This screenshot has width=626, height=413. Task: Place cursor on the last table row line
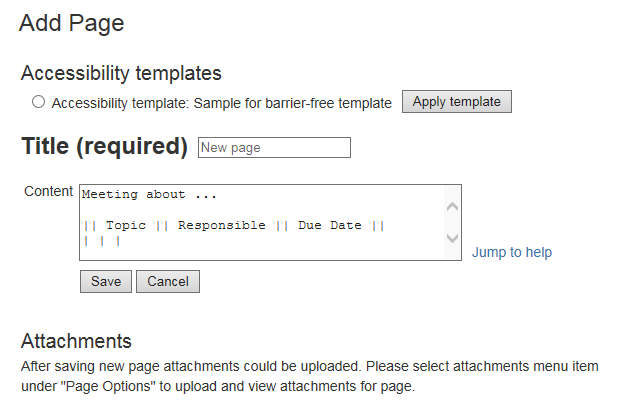(x=103, y=241)
